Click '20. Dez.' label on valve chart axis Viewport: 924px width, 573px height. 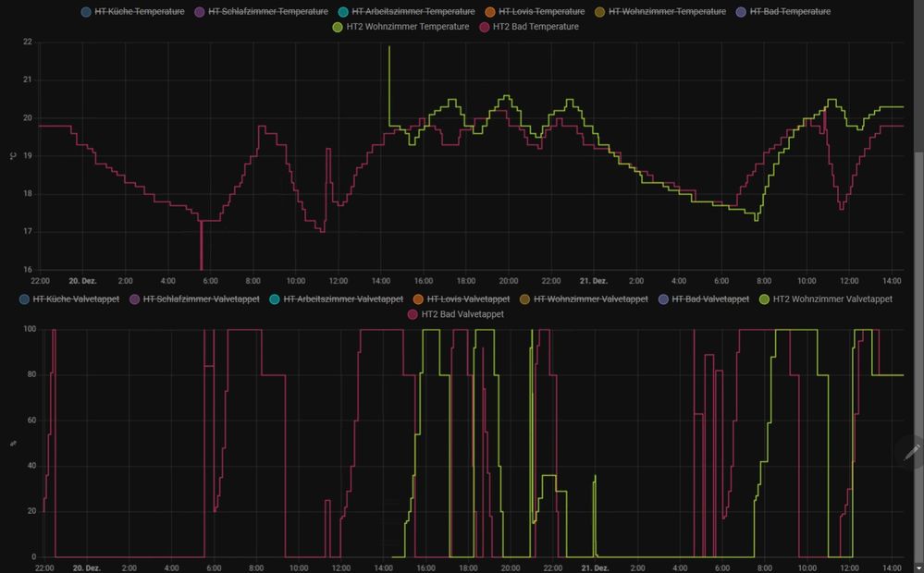pos(87,568)
